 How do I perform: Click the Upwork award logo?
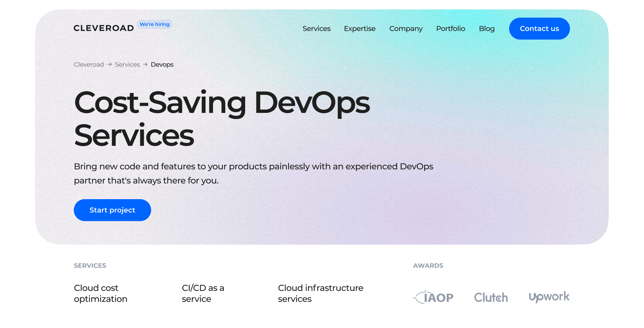click(x=549, y=296)
